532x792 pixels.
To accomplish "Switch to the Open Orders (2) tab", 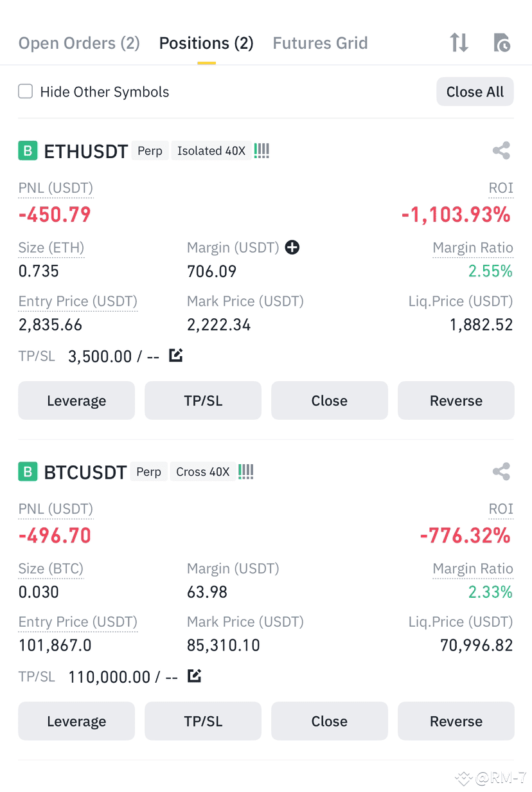I will coord(79,43).
